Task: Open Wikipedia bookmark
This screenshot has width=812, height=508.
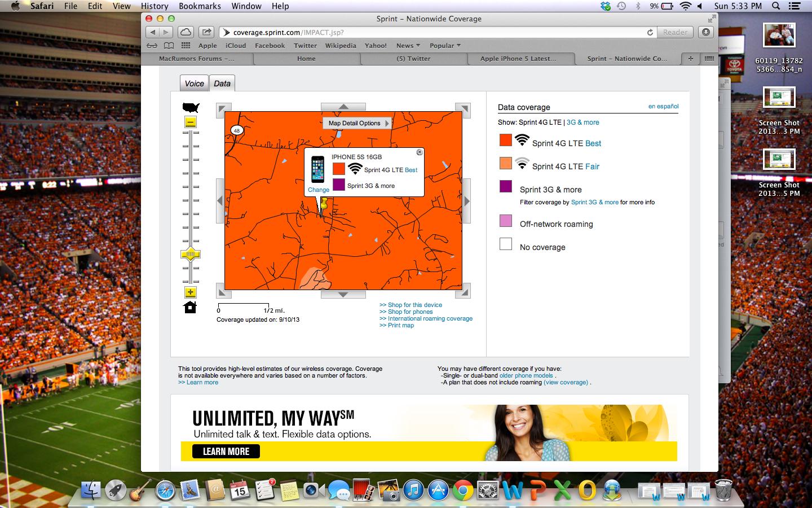Action: [x=341, y=46]
